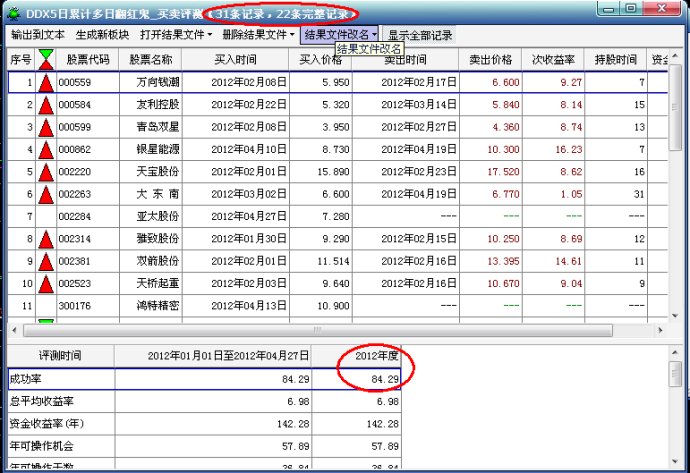Viewport: 690px width, 473px height.
Task: Click buy price 15.890 cell
Action: coord(321,172)
